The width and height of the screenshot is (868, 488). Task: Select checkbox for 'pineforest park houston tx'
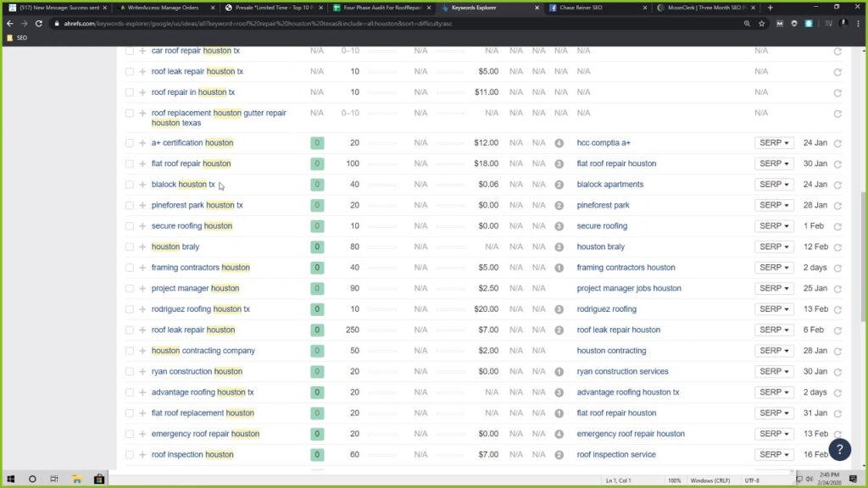coord(130,205)
